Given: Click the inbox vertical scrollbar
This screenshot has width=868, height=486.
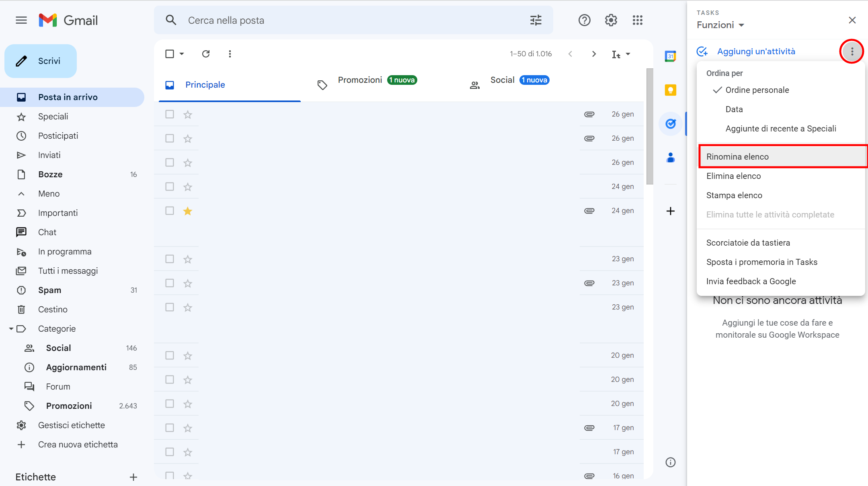Looking at the screenshot, I should pos(649,127).
